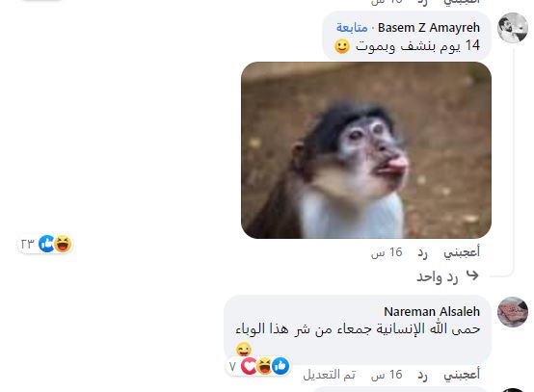The image size is (534, 392).
Task: Reply to Basem's comment using رد
Action: (x=422, y=252)
